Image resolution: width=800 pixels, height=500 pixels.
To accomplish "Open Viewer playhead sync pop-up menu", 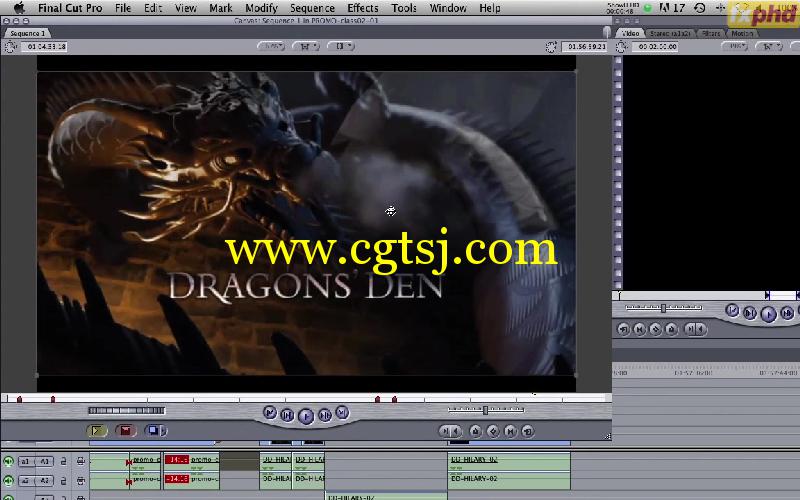I will [x=769, y=46].
